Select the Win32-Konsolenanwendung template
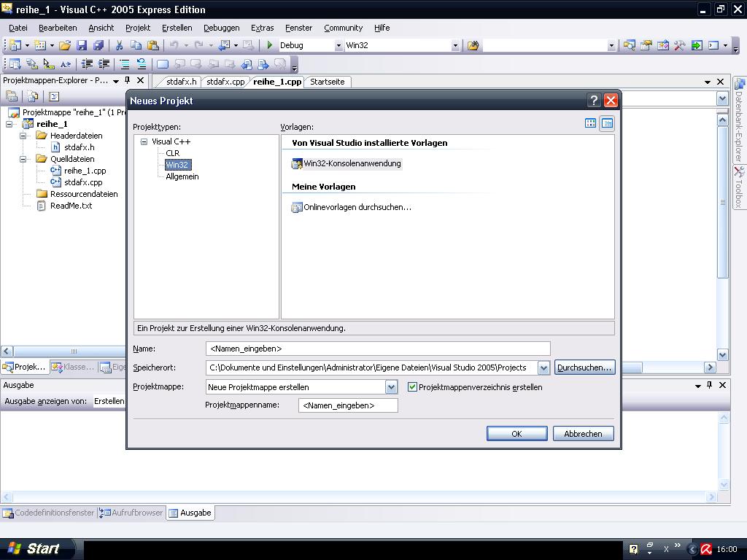747x560 pixels. click(x=347, y=163)
